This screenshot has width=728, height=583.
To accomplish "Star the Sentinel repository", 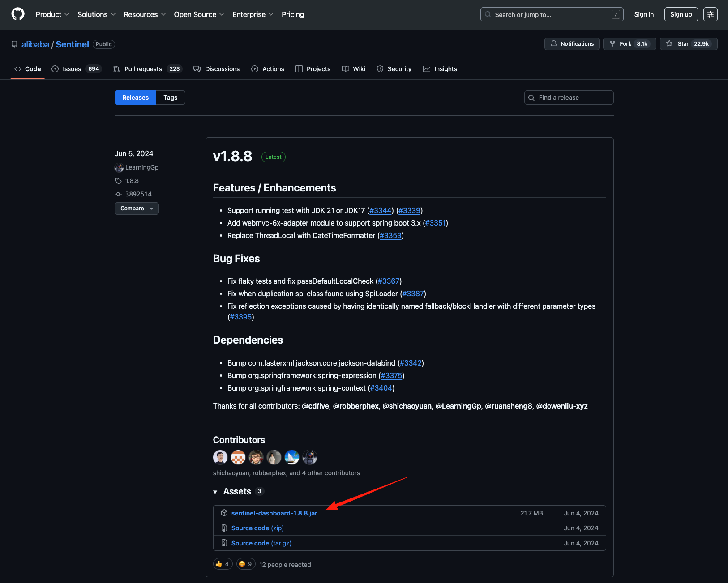I will 689,44.
